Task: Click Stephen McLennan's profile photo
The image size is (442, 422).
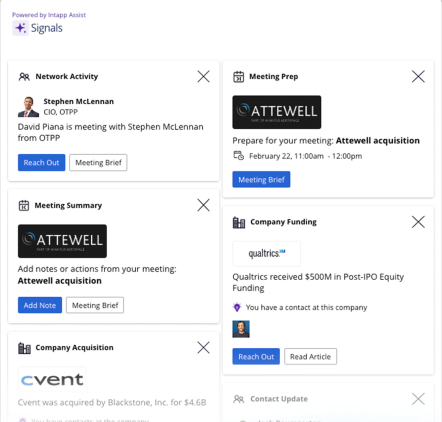Action: click(x=28, y=107)
